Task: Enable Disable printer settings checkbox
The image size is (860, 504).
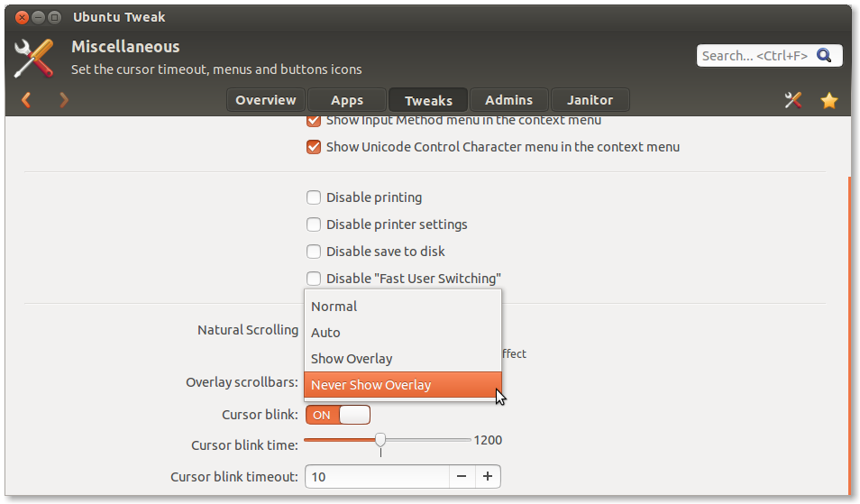Action: 314,225
